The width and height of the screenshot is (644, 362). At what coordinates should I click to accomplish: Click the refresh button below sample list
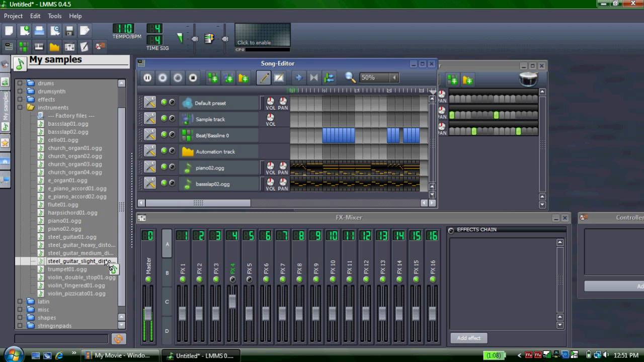[x=119, y=339]
